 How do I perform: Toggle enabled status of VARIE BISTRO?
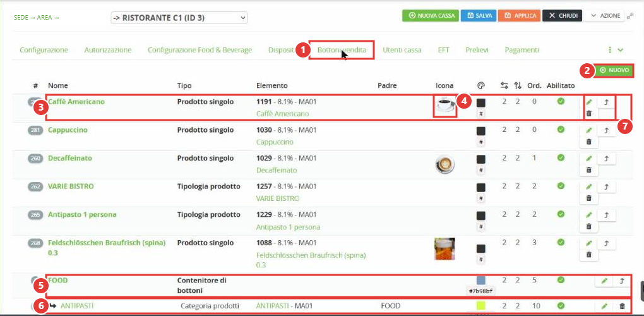[561, 185]
